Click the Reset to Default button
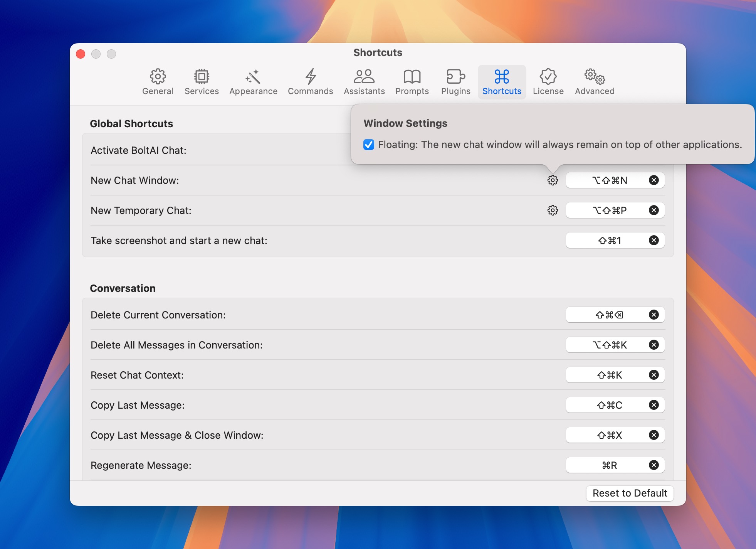The width and height of the screenshot is (756, 549). point(630,493)
